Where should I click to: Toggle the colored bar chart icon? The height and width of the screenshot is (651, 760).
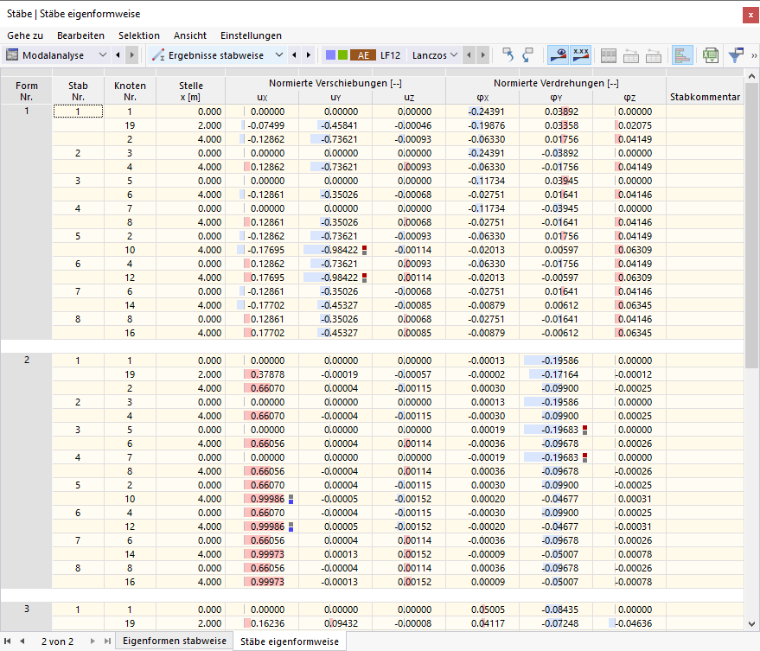pyautogui.click(x=682, y=55)
